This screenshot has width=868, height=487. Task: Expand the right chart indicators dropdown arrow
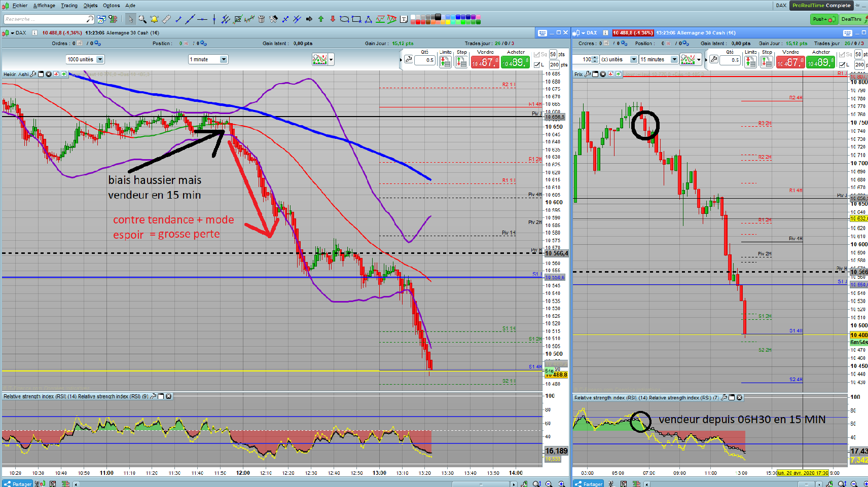(699, 60)
